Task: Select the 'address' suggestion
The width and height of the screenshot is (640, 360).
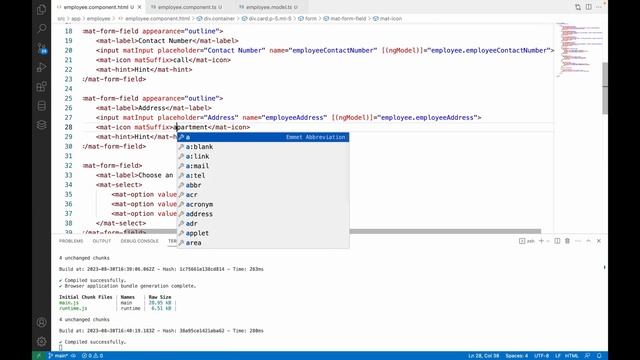Action: [x=263, y=214]
